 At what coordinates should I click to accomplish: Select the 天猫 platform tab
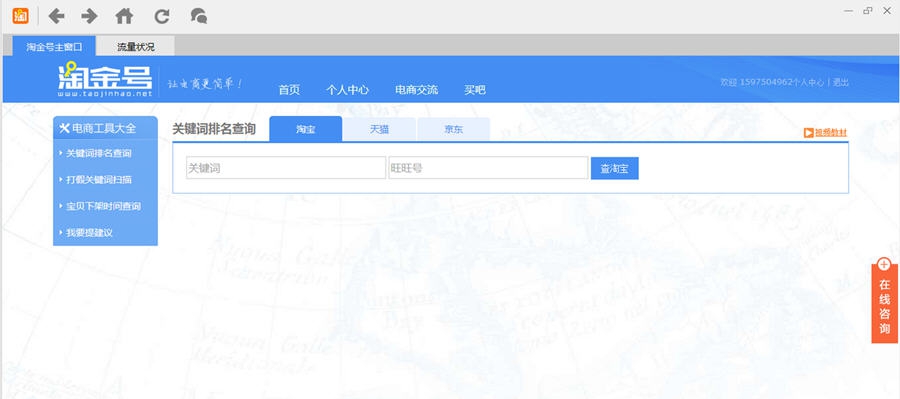[379, 129]
